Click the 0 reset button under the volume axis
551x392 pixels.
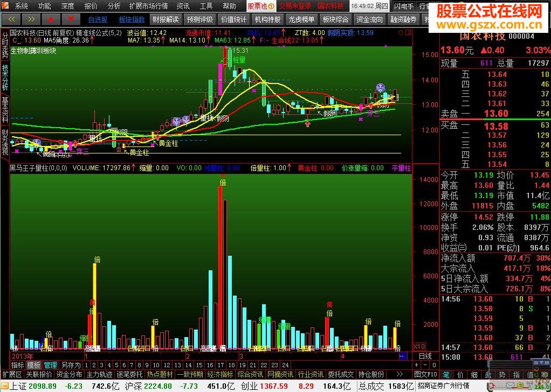[x=435, y=365]
